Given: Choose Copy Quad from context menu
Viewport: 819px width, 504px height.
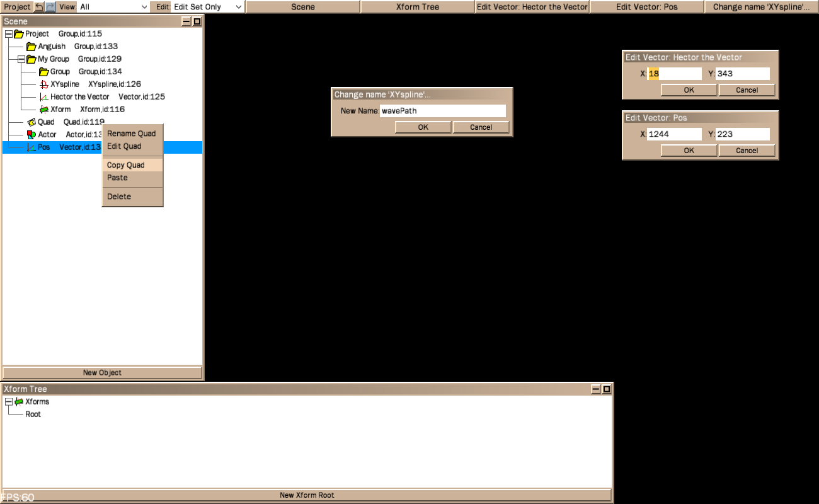Looking at the screenshot, I should 126,165.
